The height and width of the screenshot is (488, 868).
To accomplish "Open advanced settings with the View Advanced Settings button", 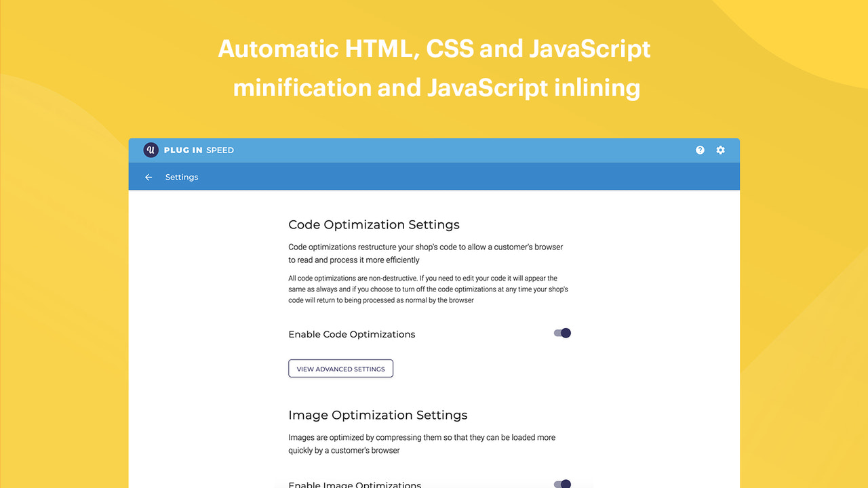I will 340,368.
